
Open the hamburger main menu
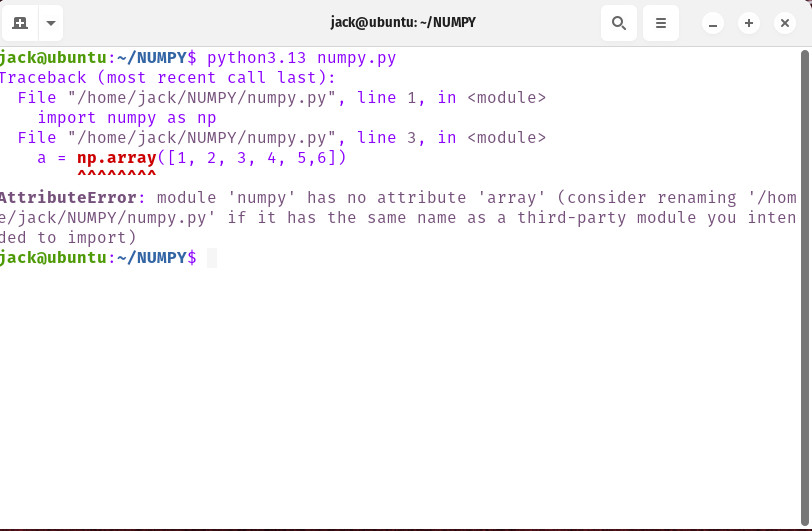[x=660, y=23]
